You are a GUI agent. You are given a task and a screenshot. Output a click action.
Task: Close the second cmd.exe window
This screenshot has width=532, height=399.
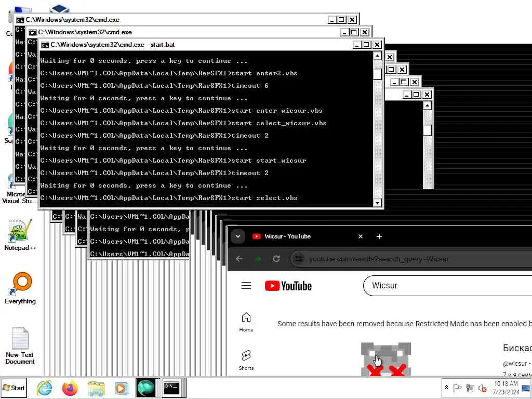point(365,32)
